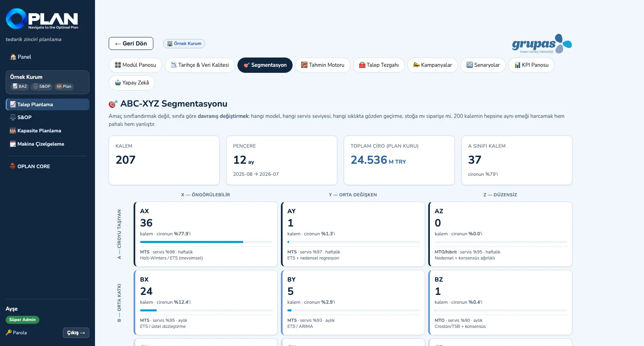Click the Kalem count 207
This screenshot has width=644, height=346.
tap(126, 160)
